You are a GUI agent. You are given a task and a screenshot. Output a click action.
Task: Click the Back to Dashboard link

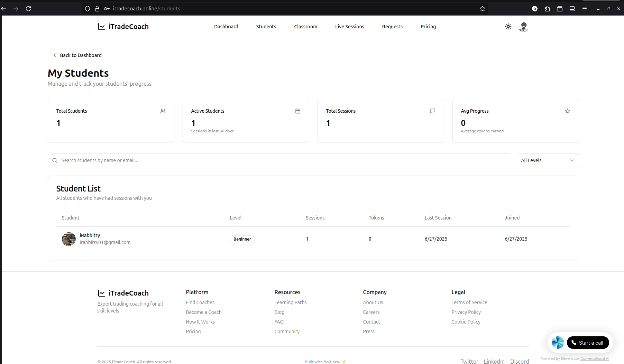point(77,55)
